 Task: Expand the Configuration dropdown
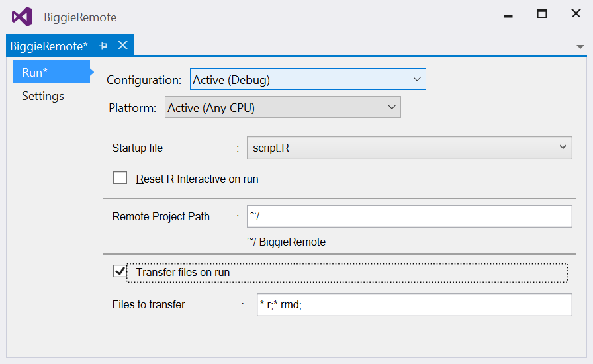(x=308, y=79)
